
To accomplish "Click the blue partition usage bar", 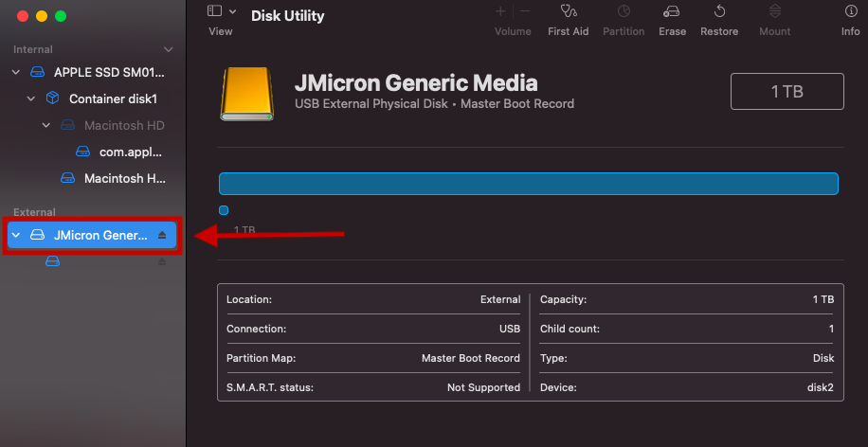I will point(529,184).
